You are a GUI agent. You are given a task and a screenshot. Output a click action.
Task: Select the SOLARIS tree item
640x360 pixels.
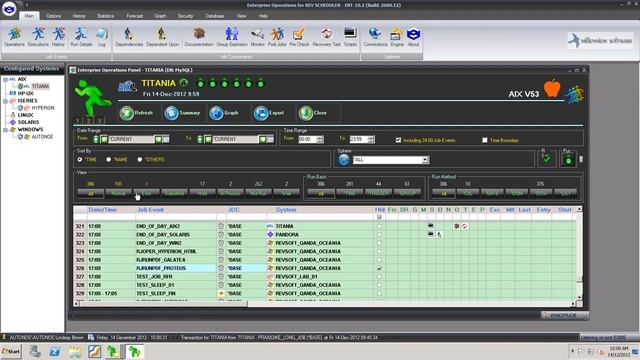click(x=29, y=122)
